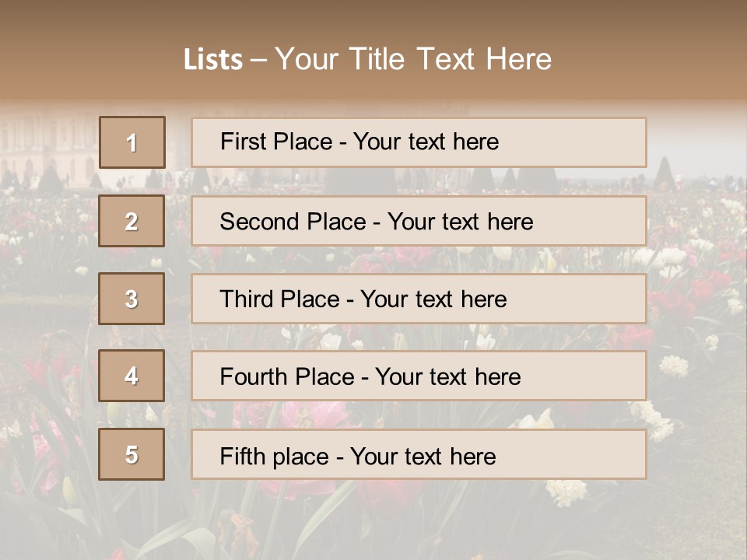This screenshot has width=747, height=560.
Task: Pick the number 4 box
Action: click(x=132, y=376)
